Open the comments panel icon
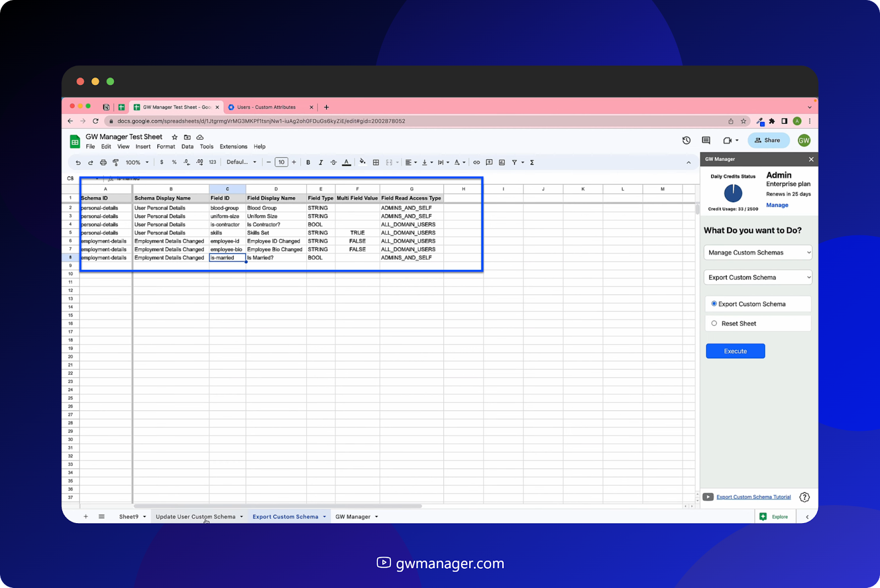The height and width of the screenshot is (588, 880). point(706,141)
